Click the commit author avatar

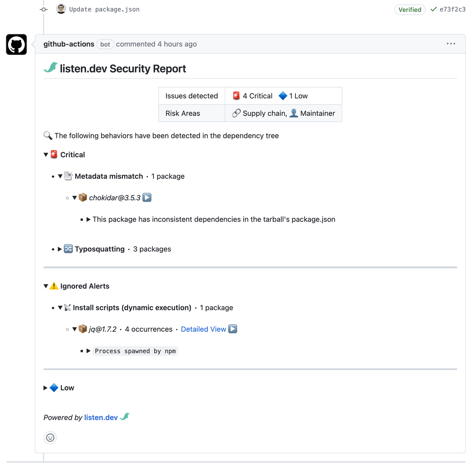click(x=61, y=9)
